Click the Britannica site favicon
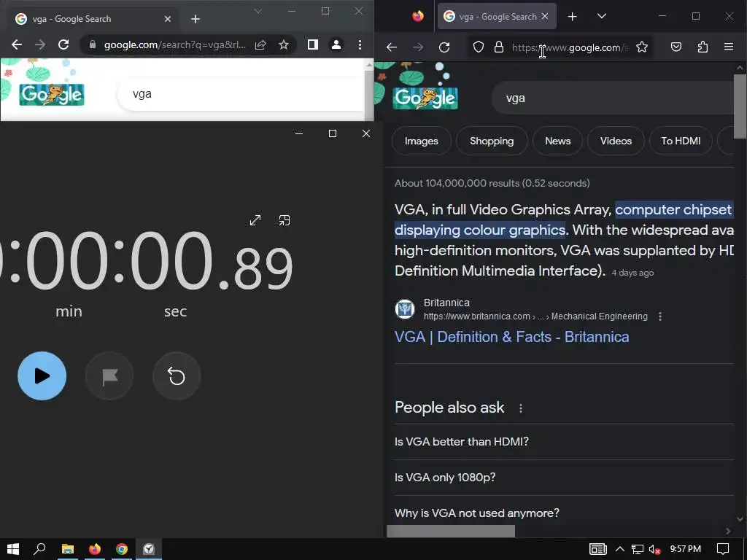The image size is (747, 560). pyautogui.click(x=404, y=309)
